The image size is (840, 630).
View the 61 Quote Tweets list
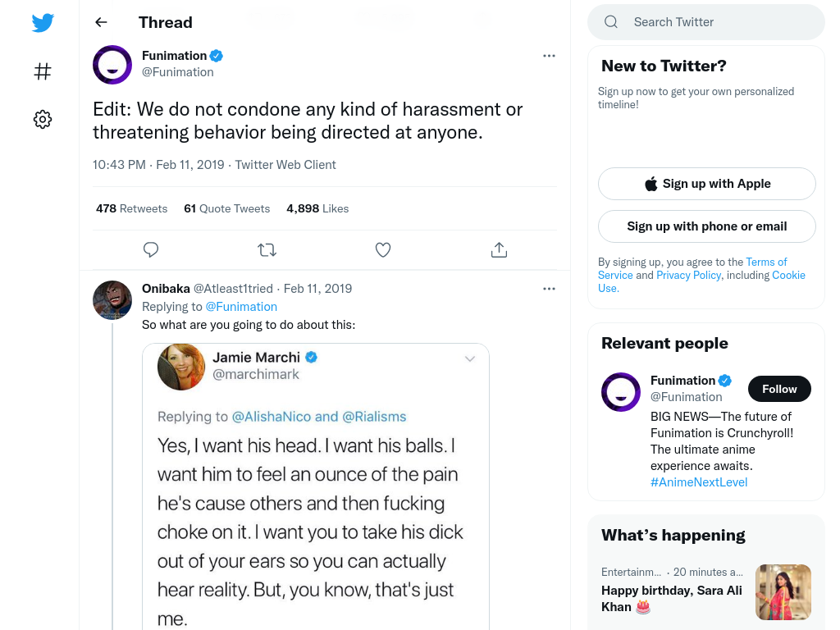click(227, 208)
